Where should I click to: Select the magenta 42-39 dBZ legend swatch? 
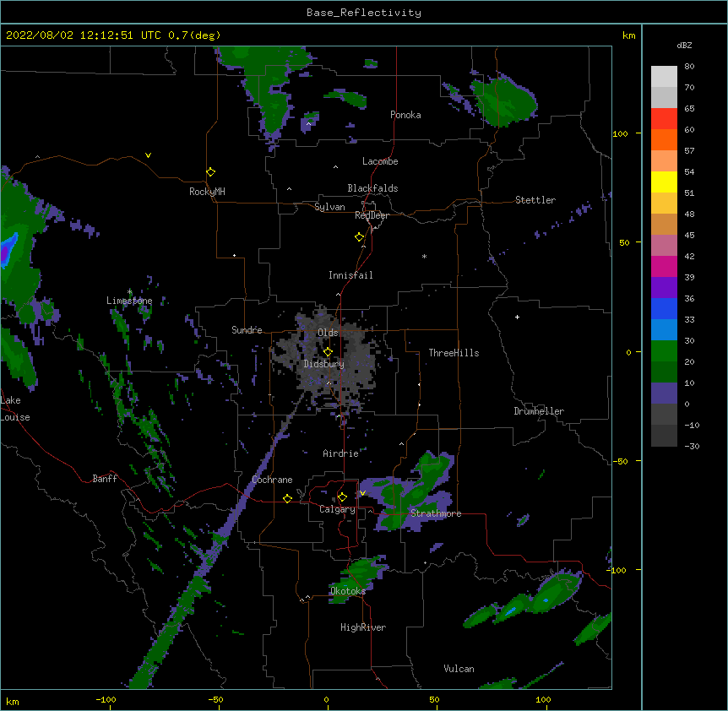pos(664,266)
